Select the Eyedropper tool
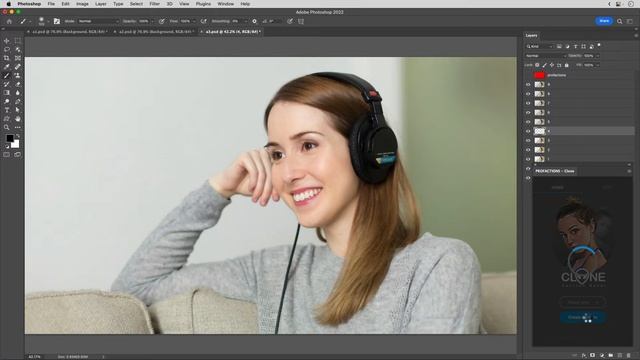 click(x=7, y=67)
